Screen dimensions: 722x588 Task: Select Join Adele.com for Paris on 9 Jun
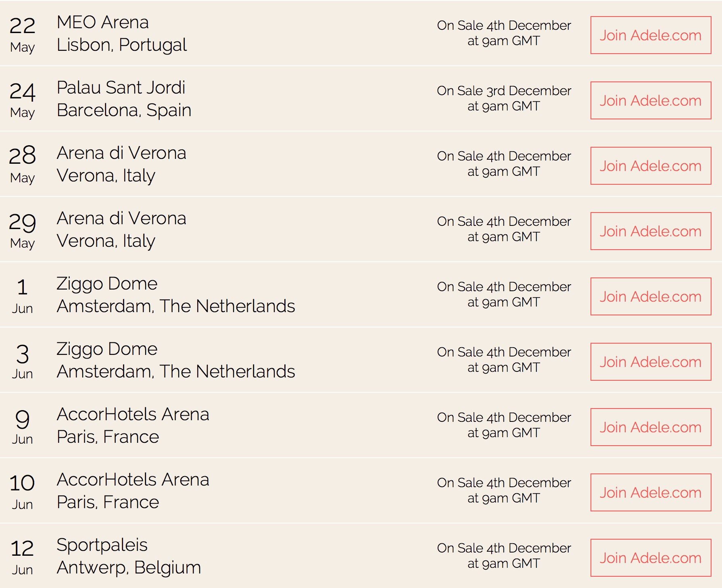651,427
